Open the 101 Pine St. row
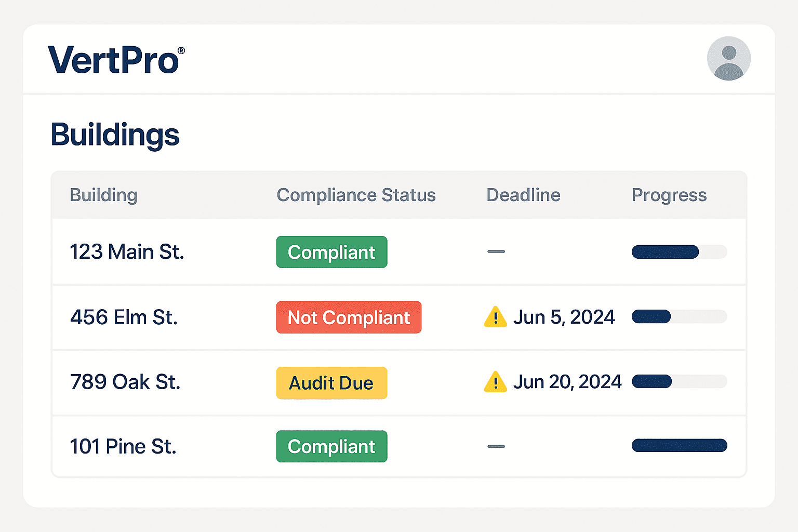Viewport: 798px width, 532px height. (x=123, y=447)
